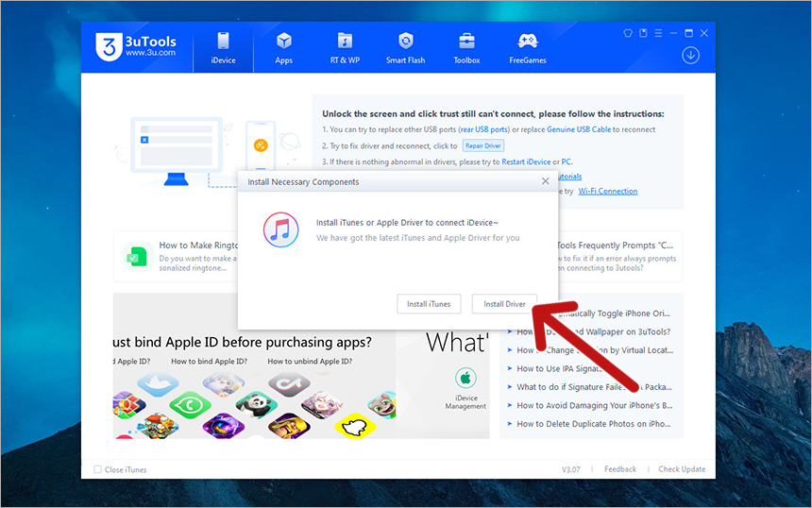Open How to unbind Apple ID?

coord(310,362)
